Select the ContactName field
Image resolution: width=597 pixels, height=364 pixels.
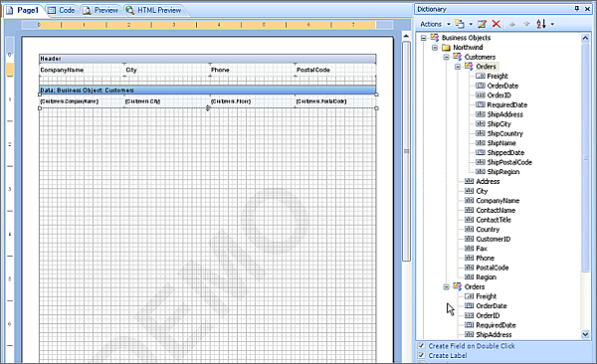click(496, 210)
